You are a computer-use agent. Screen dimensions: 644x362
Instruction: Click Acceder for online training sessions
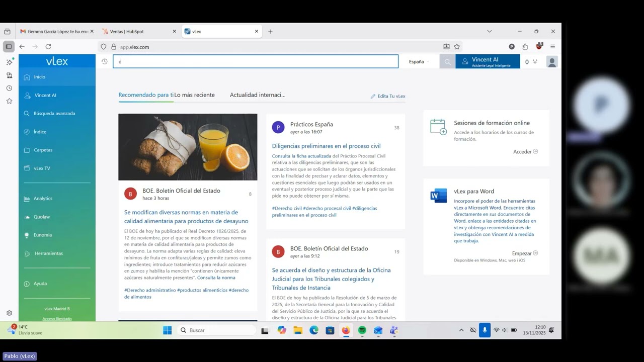[525, 151]
